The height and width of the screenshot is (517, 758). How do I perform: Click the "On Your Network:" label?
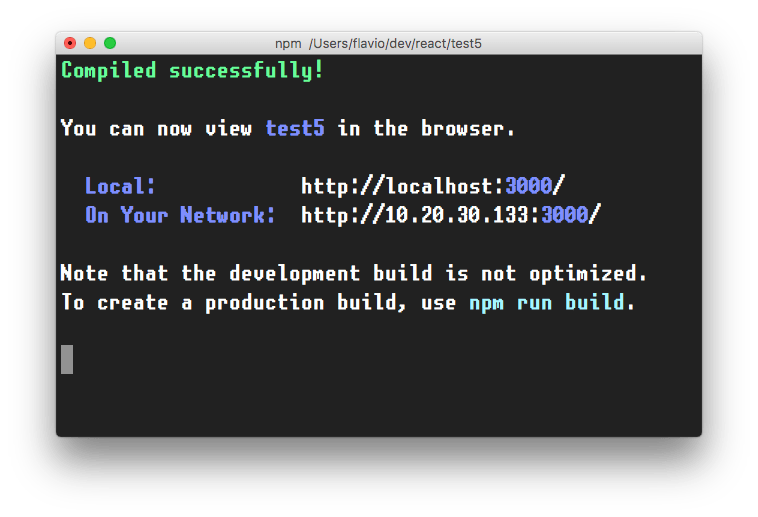(x=180, y=216)
